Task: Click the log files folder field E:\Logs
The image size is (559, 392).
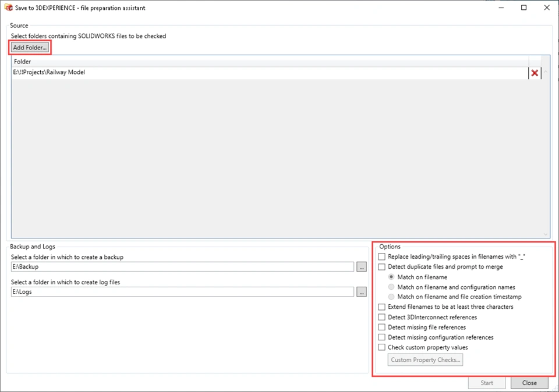Action: click(182, 291)
